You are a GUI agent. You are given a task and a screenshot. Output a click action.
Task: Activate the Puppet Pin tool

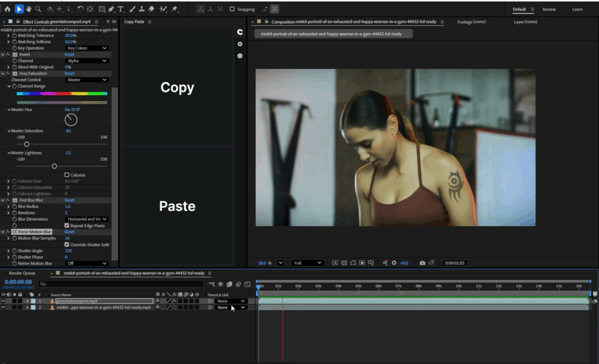point(174,9)
